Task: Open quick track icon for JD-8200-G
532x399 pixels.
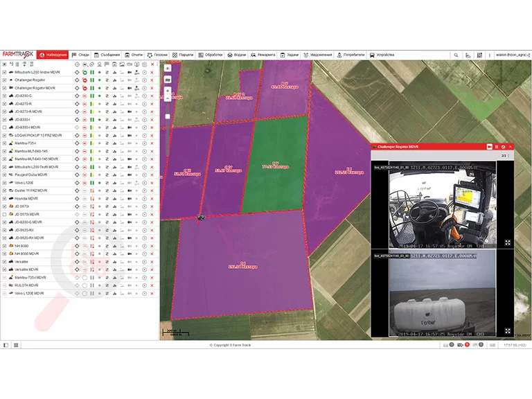Action: (x=107, y=96)
